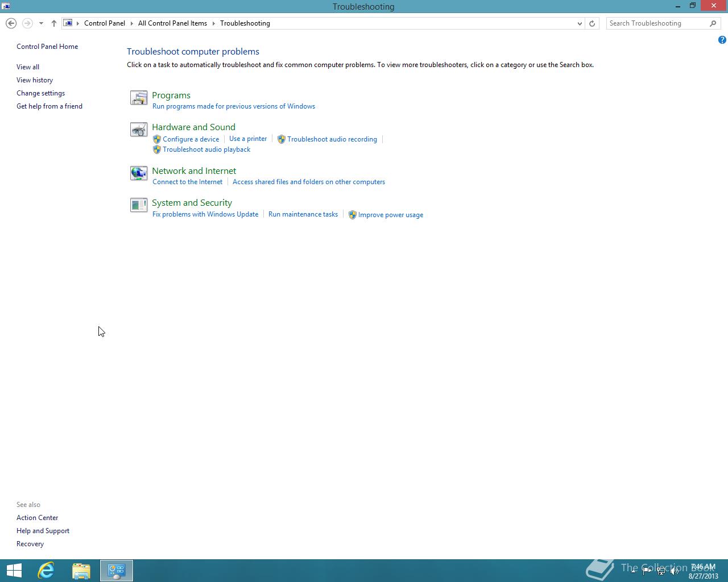Image resolution: width=728 pixels, height=582 pixels.
Task: Click Connect to the Internet
Action: 188,182
